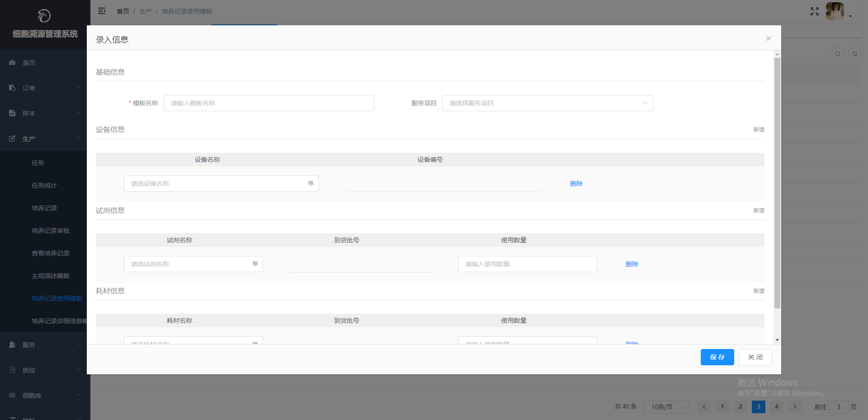Click the user avatar in top right

tap(835, 11)
